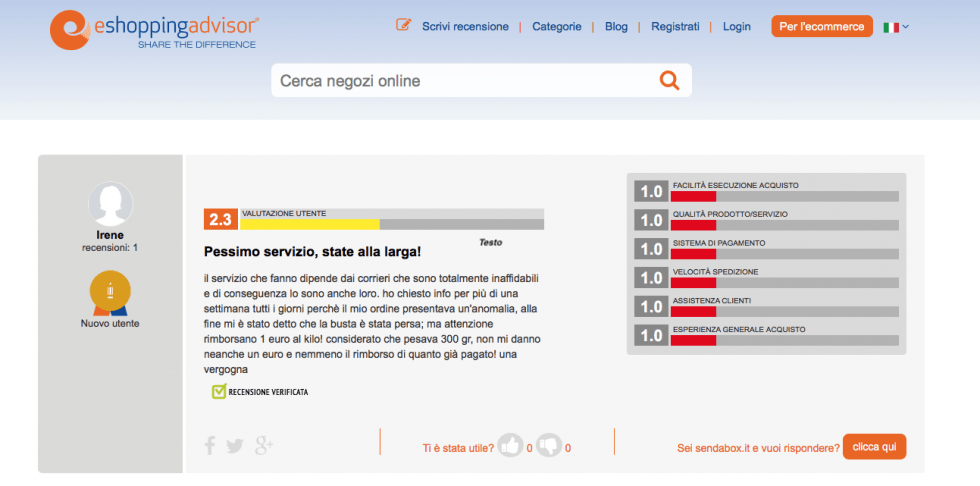Open the Italian flag language dropdown
This screenshot has height=486, width=980.
pyautogui.click(x=895, y=27)
